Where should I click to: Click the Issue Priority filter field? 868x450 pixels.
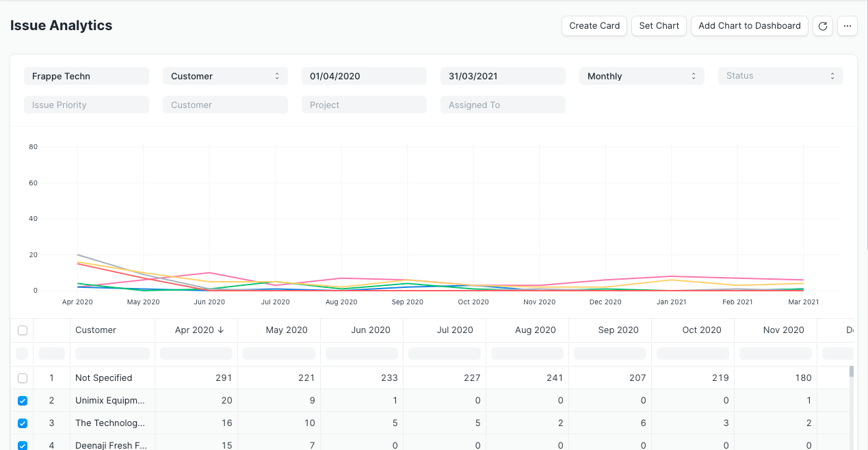[86, 105]
